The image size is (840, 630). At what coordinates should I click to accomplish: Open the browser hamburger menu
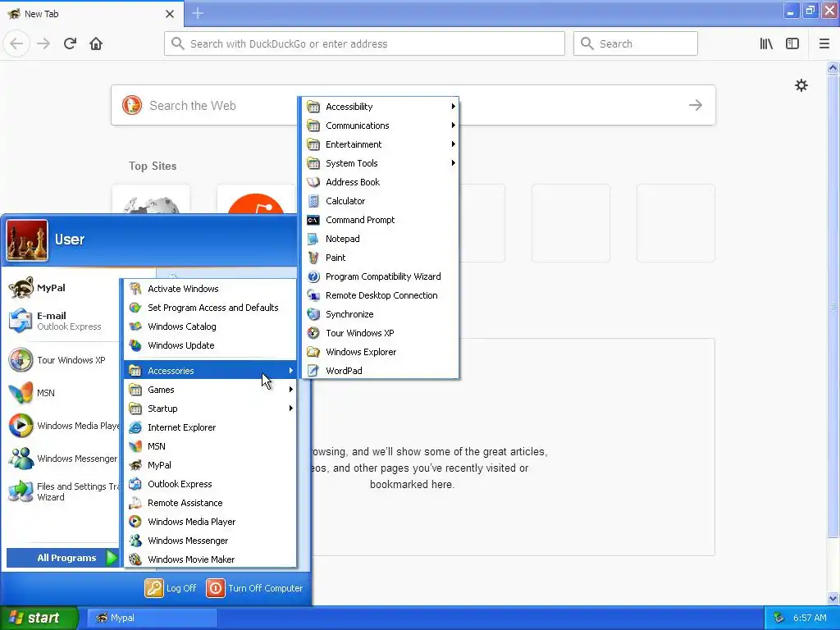click(824, 43)
